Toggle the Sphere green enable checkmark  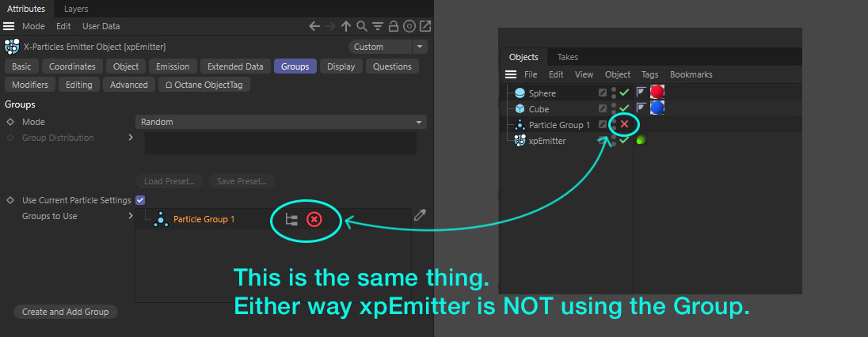pyautogui.click(x=624, y=93)
